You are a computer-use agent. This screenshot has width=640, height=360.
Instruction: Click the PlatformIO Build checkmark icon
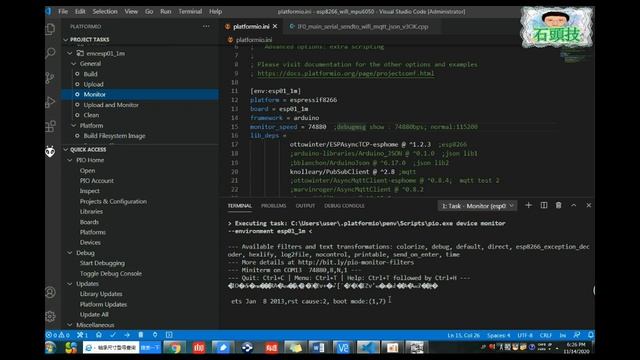pos(113,335)
